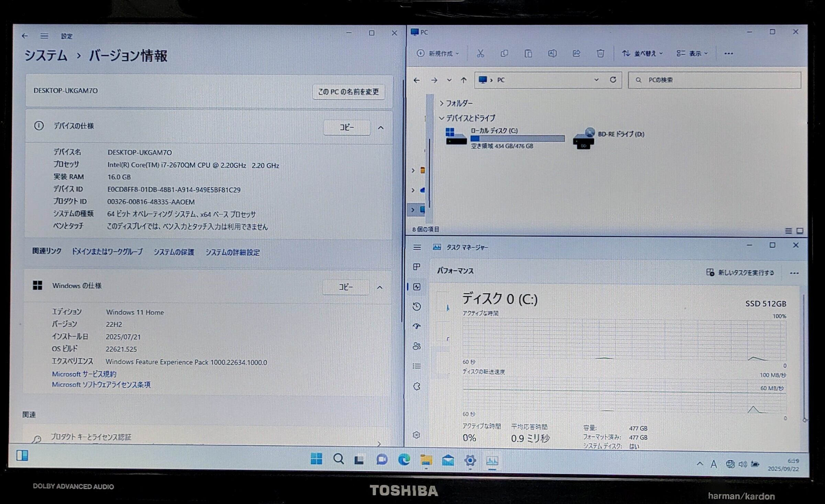
Task: Refresh the PC folder view
Action: (x=613, y=80)
